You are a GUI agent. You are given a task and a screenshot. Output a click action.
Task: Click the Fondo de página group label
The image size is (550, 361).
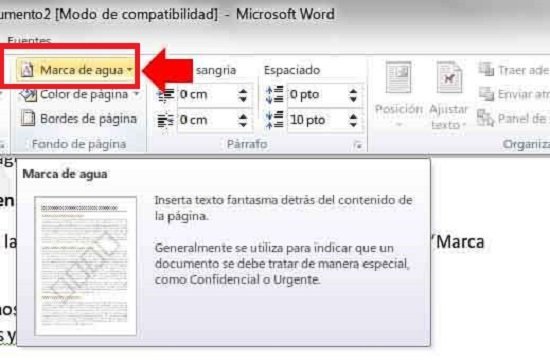click(79, 144)
